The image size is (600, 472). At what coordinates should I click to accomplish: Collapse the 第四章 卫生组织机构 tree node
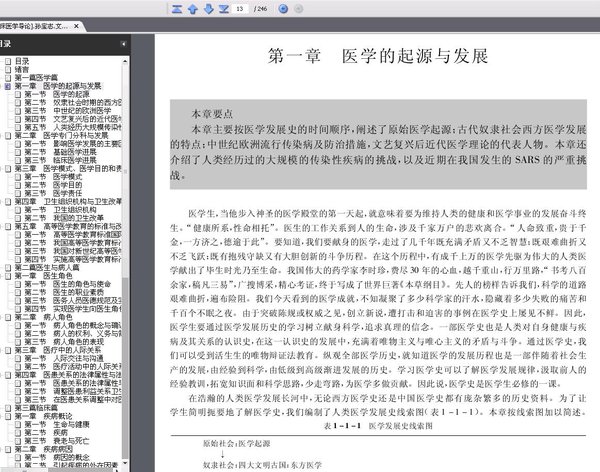[x=2, y=201]
